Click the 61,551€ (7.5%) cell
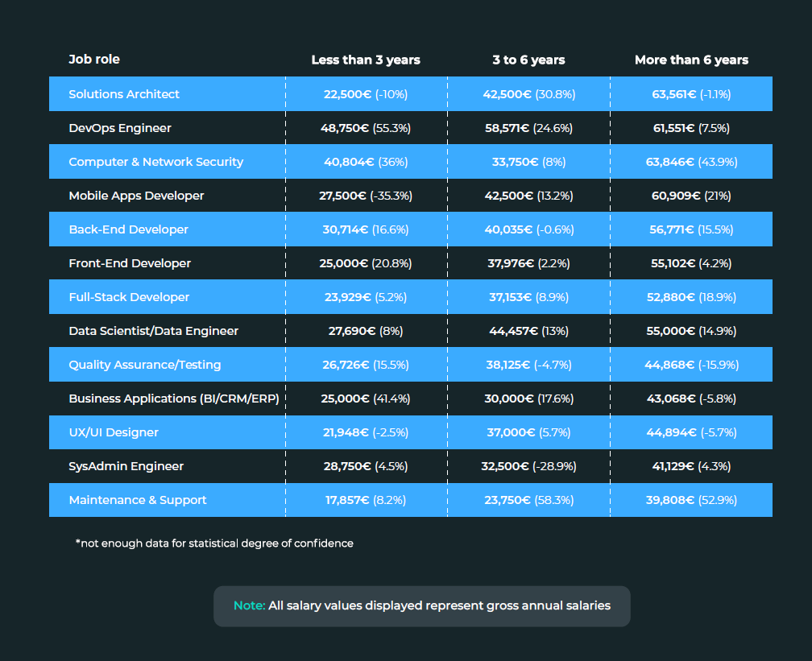This screenshot has height=661, width=812. click(691, 128)
